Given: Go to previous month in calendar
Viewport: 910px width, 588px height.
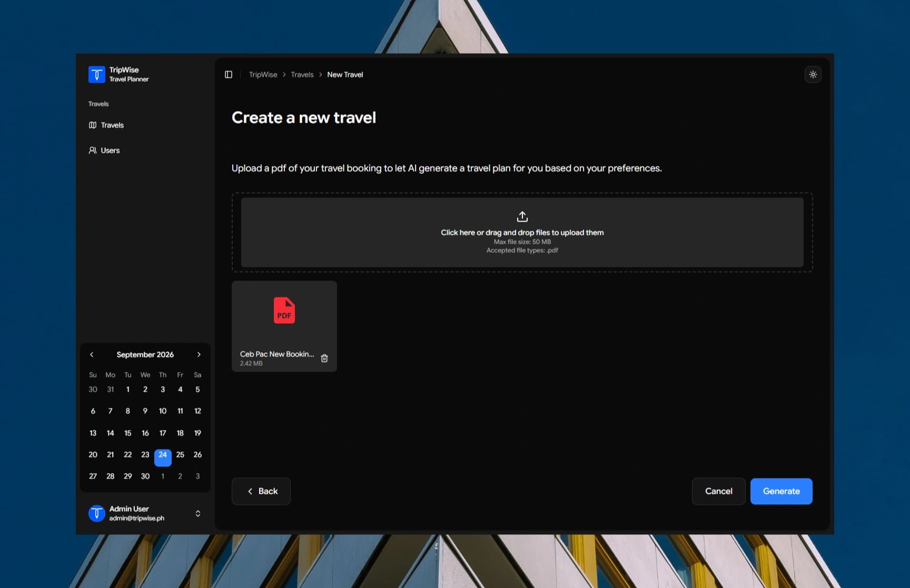Looking at the screenshot, I should (x=92, y=355).
